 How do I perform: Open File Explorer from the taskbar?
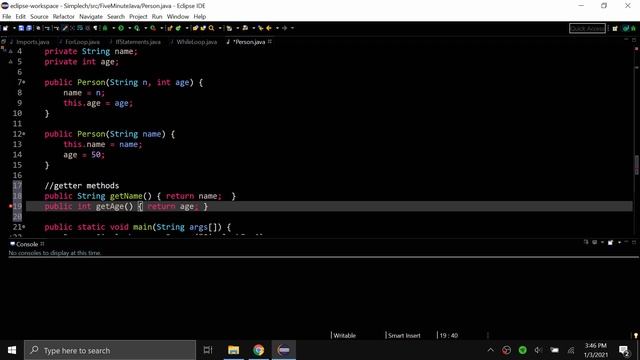click(x=233, y=350)
